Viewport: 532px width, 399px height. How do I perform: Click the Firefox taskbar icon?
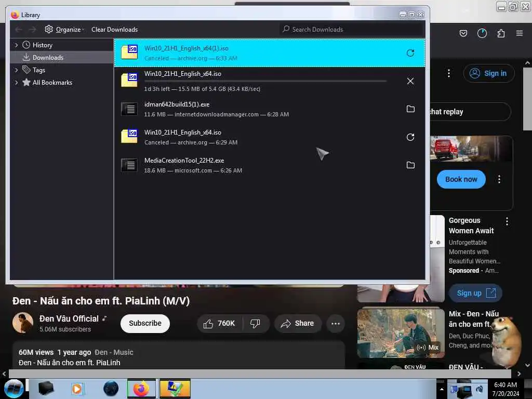point(141,389)
